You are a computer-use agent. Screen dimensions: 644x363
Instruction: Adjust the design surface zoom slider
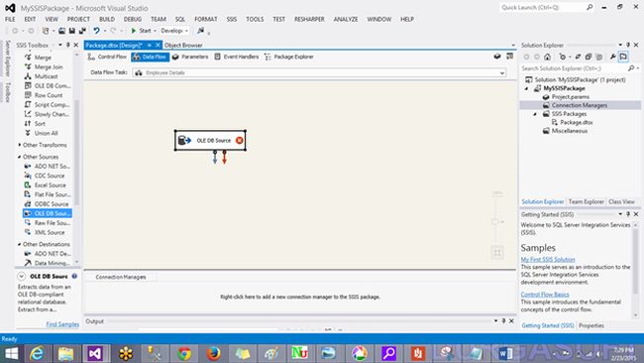[496, 221]
